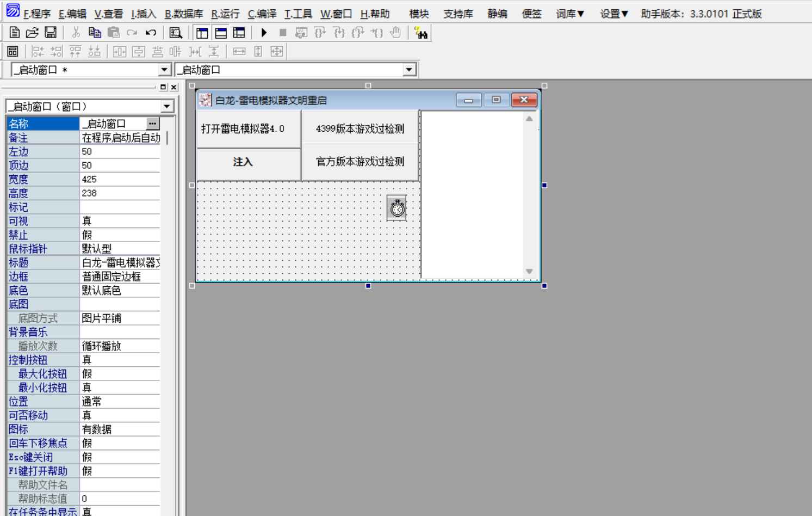Click the find magnifier toolbar icon
Screen dimensions: 812x516
(175, 33)
